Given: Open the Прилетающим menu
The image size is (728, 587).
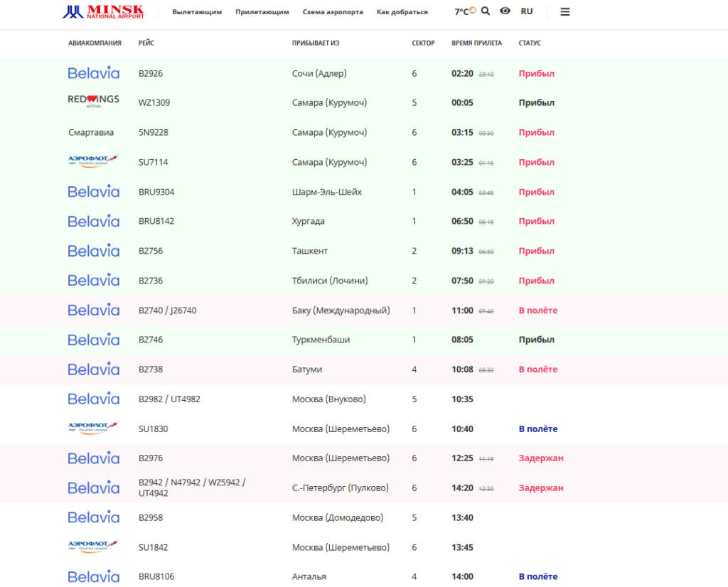Looking at the screenshot, I should click(x=262, y=11).
